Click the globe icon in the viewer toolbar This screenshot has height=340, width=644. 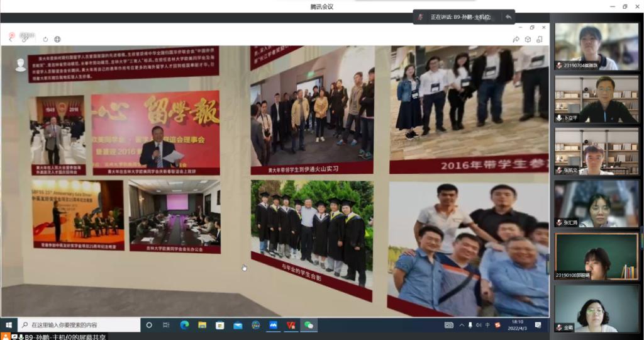click(57, 39)
